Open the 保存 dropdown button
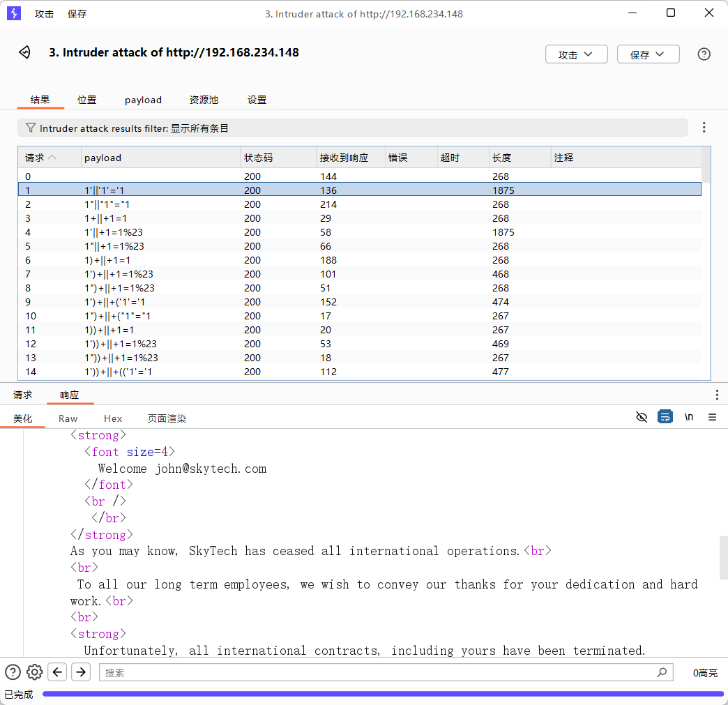Image resolution: width=728 pixels, height=705 pixels. click(x=648, y=54)
